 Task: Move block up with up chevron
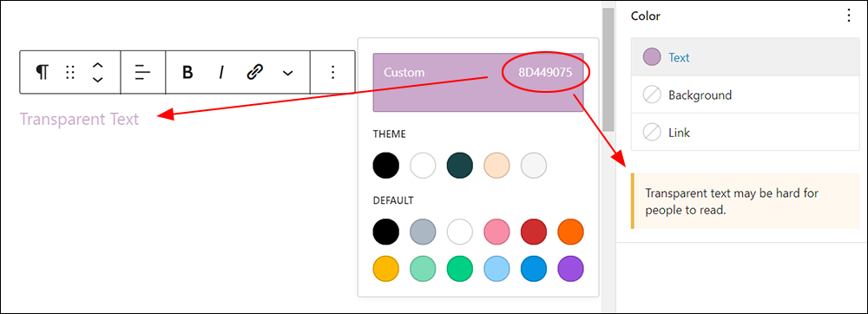(97, 65)
